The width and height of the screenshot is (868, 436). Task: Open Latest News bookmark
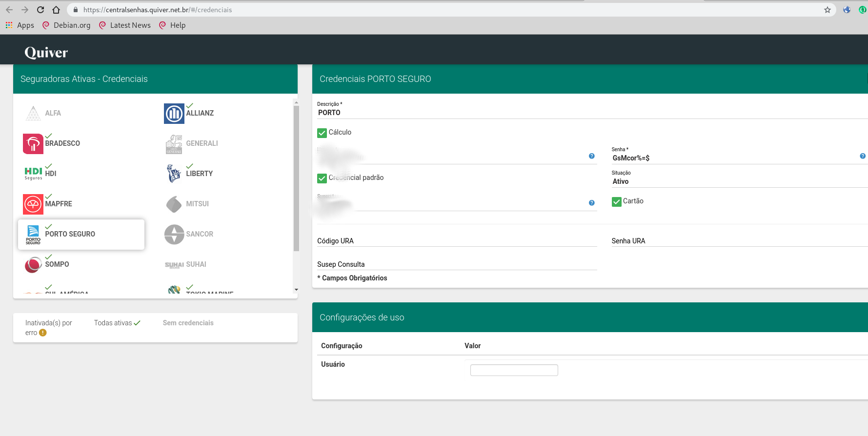(125, 25)
